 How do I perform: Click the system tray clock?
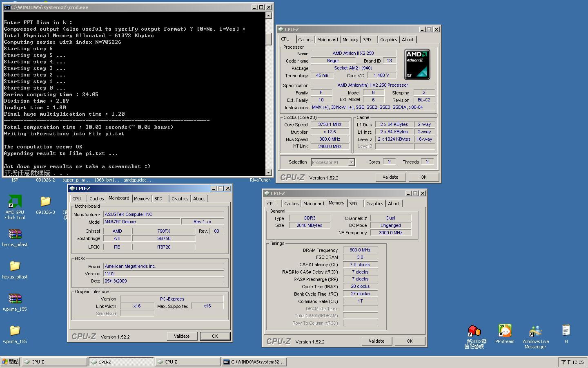572,362
